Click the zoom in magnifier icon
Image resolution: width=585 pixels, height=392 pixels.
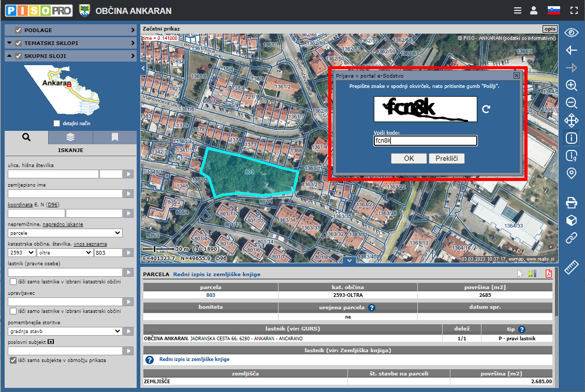tap(572, 85)
